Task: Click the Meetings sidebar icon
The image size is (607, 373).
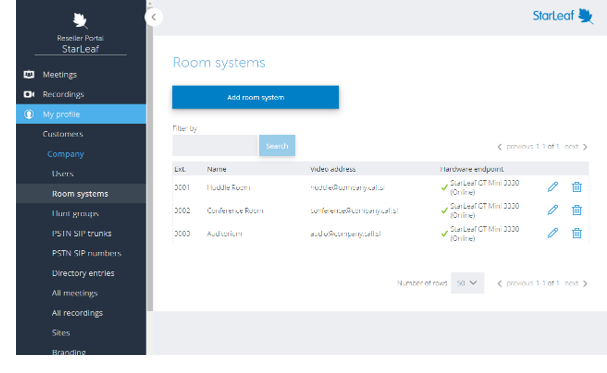Action: [x=29, y=74]
